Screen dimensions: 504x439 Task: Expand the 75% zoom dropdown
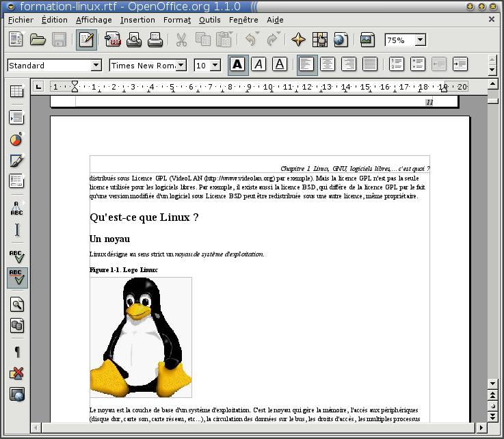[x=420, y=40]
